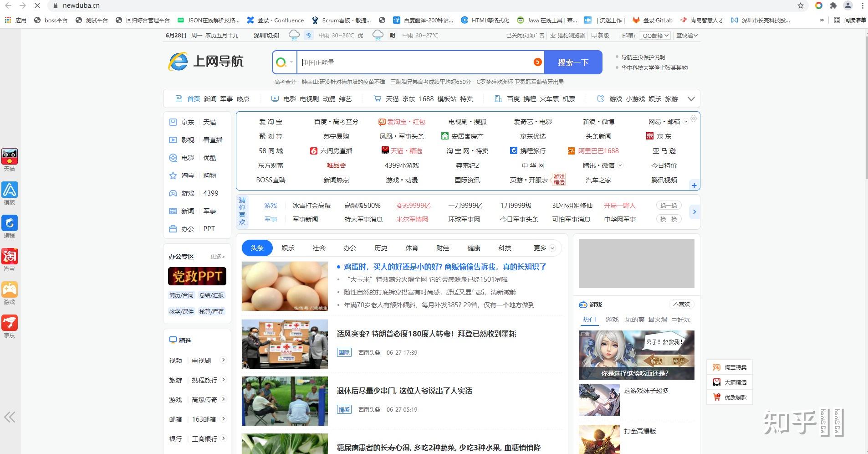The image size is (868, 454).
Task: Open the Taobao sidebar icon
Action: click(10, 257)
